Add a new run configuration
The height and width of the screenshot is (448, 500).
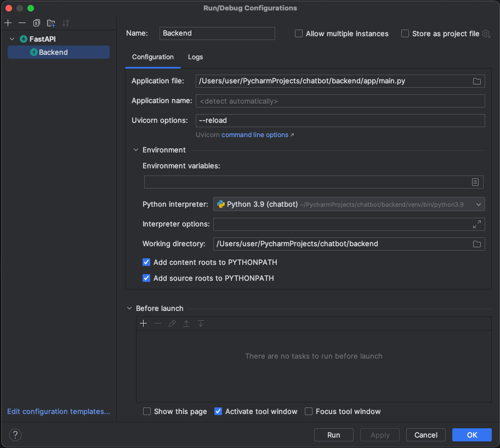(x=8, y=23)
